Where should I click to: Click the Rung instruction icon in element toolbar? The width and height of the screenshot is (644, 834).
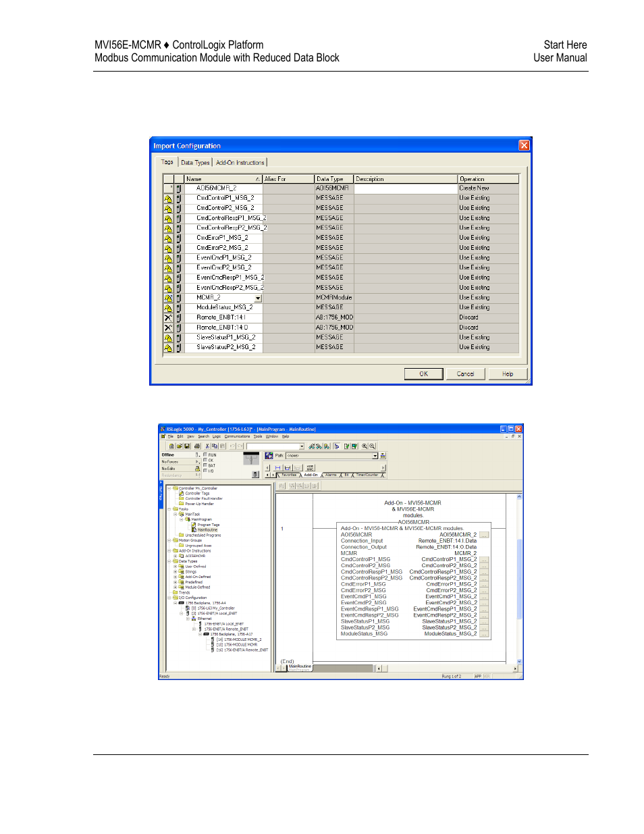pyautogui.click(x=277, y=467)
